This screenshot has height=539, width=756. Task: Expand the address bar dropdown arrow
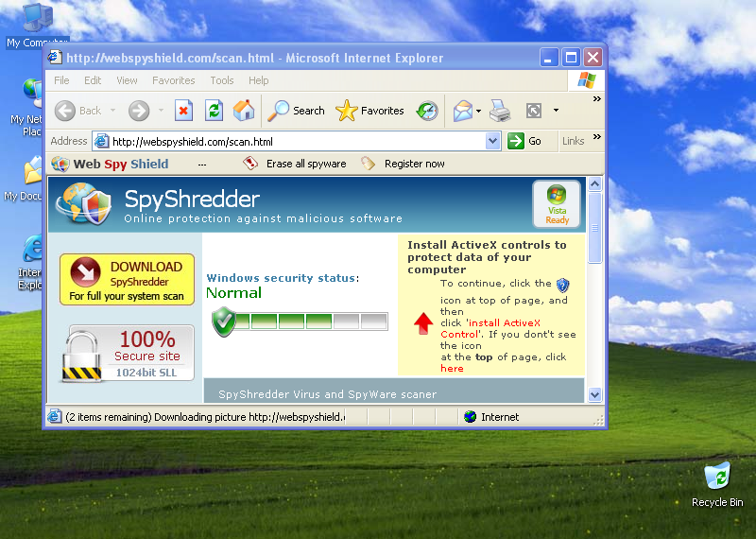[492, 142]
